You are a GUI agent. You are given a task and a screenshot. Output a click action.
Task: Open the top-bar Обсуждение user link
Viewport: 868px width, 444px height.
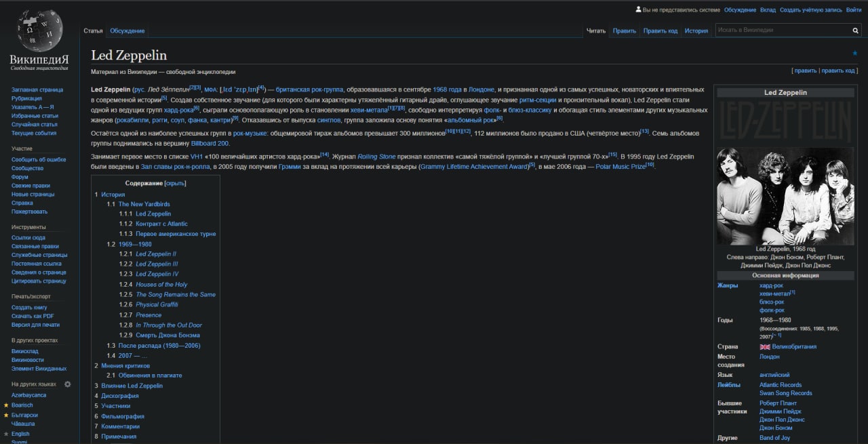pyautogui.click(x=740, y=10)
